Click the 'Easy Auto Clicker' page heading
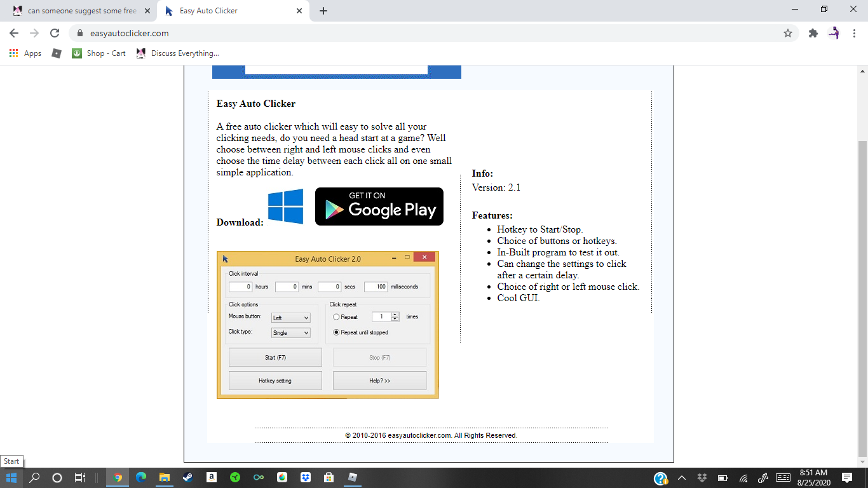Image resolution: width=868 pixels, height=488 pixels. [256, 104]
